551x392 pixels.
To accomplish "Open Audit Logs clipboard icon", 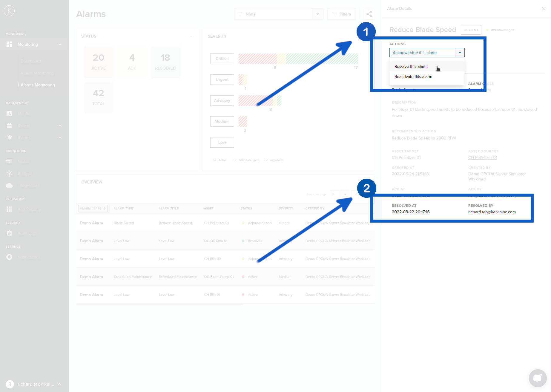I will (x=9, y=233).
